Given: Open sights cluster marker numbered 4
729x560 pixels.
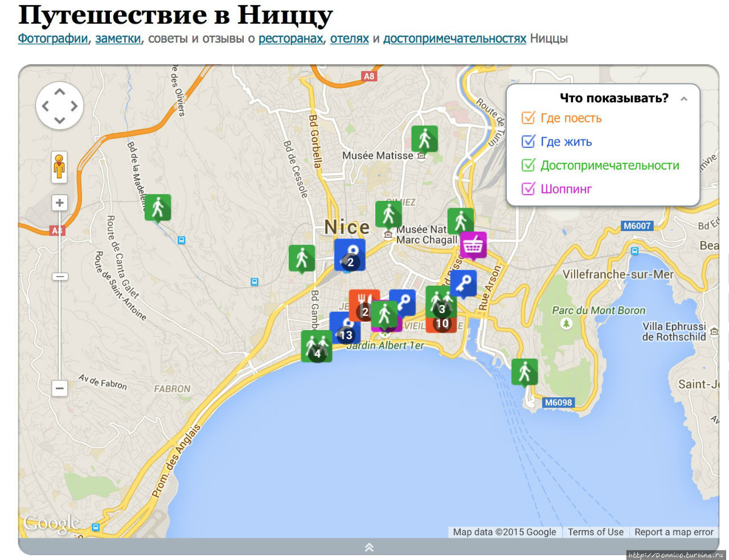Looking at the screenshot, I should coord(316,346).
